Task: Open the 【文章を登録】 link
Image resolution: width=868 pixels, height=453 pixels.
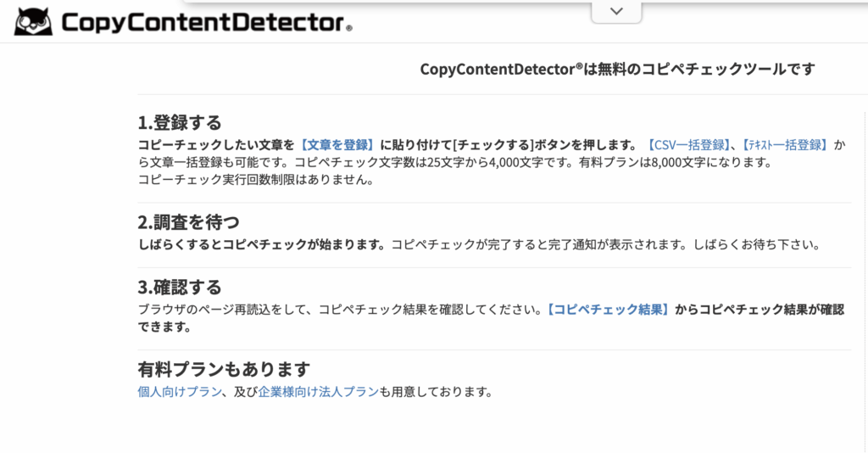Action: (x=337, y=144)
